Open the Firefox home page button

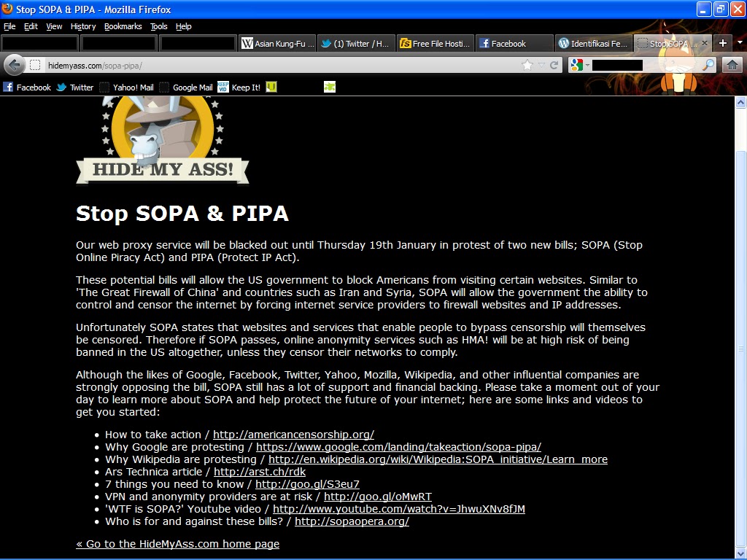point(732,65)
